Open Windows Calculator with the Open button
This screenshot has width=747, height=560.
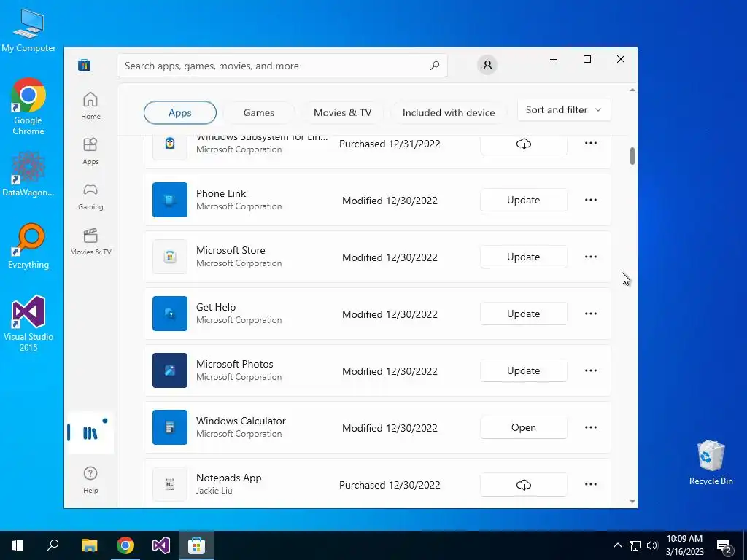point(524,427)
